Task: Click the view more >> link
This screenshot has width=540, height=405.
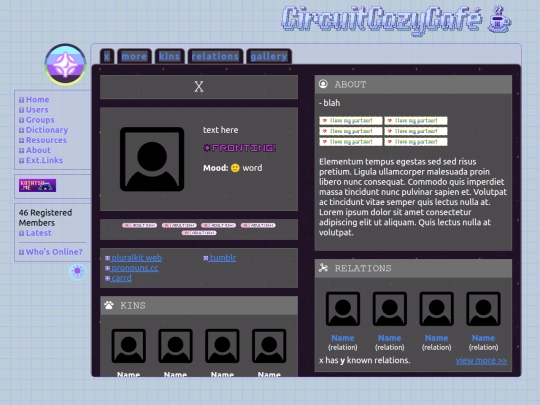Action: pos(481,361)
